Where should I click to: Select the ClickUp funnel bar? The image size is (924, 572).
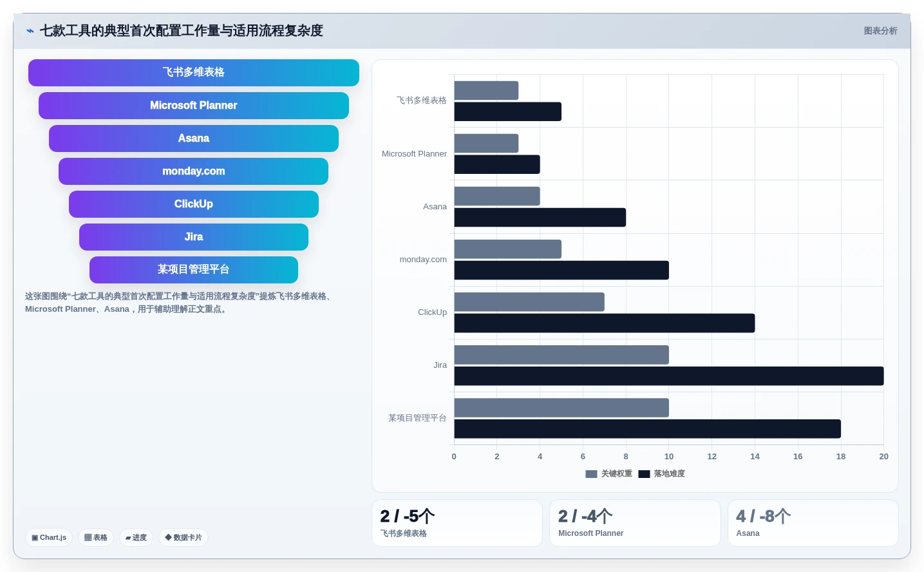click(194, 204)
